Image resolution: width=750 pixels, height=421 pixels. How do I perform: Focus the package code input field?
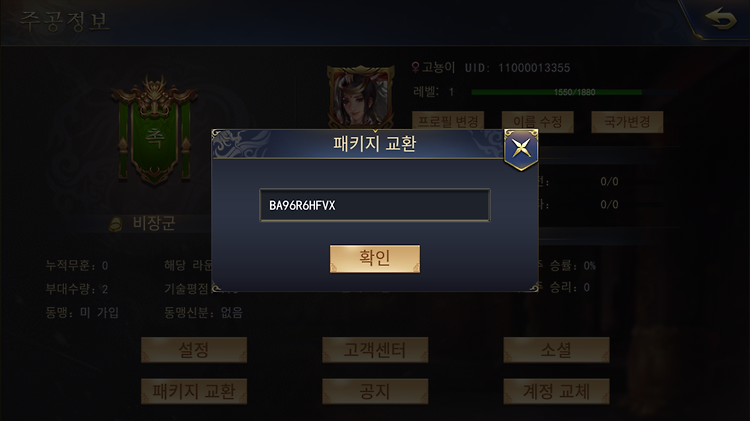pos(375,205)
